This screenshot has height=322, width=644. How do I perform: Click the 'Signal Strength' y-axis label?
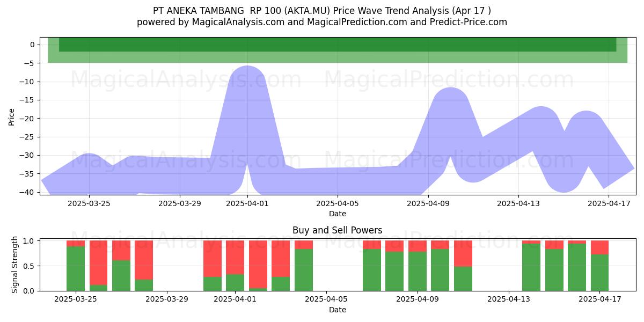(15, 265)
